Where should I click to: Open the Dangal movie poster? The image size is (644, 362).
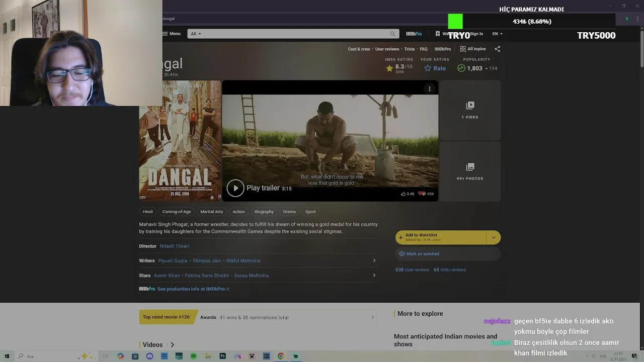pos(180,141)
